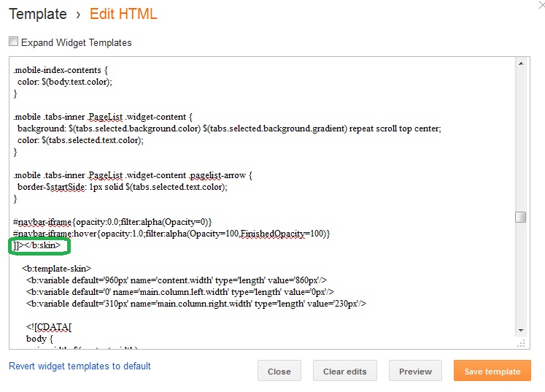Click the code editor's vertical scrollbar thumb
Viewport: 545px width, 392px height.
[521, 217]
